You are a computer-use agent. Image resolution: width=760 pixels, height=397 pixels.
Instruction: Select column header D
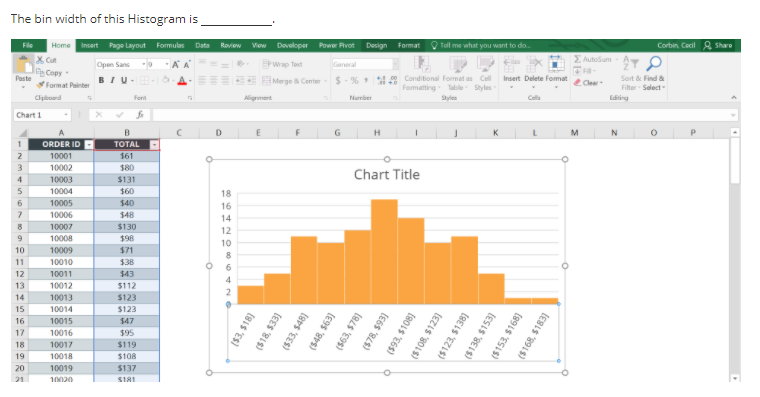tap(219, 132)
